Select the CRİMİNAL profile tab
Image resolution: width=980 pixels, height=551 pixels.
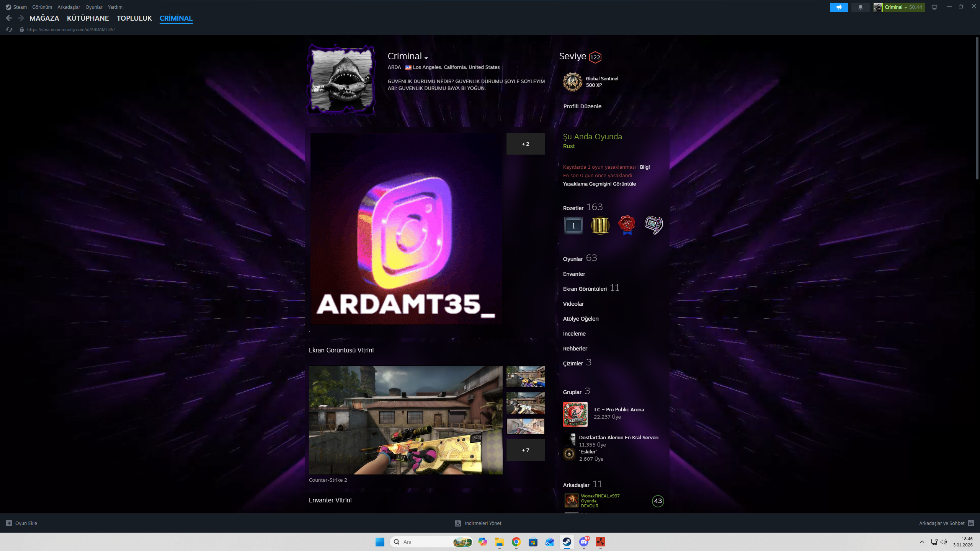click(176, 18)
